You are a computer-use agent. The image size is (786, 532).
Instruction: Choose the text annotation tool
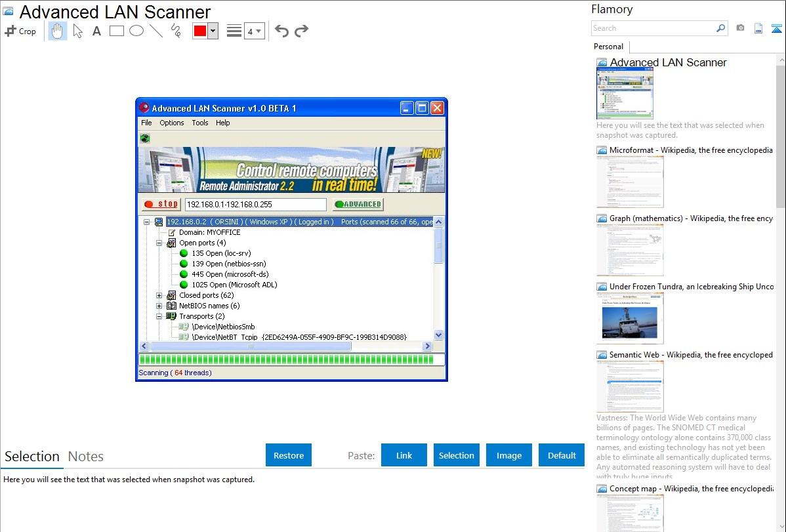click(x=96, y=31)
